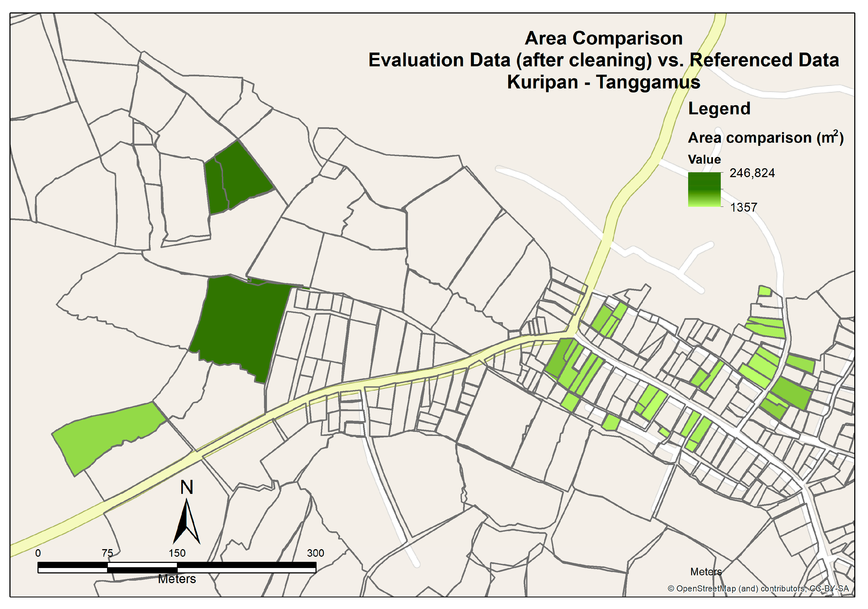868x609 pixels.
Task: Click the OpenStreetMap contributors attribution text
Action: 758,589
